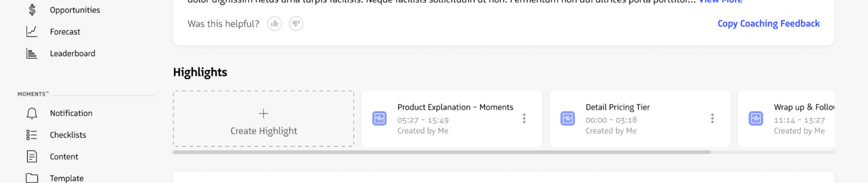868x183 pixels.
Task: Click the Create Highlight button
Action: [x=264, y=119]
